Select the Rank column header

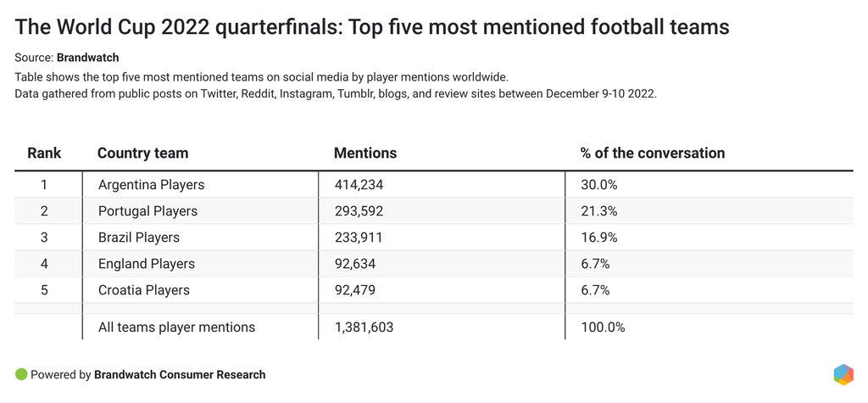click(44, 154)
